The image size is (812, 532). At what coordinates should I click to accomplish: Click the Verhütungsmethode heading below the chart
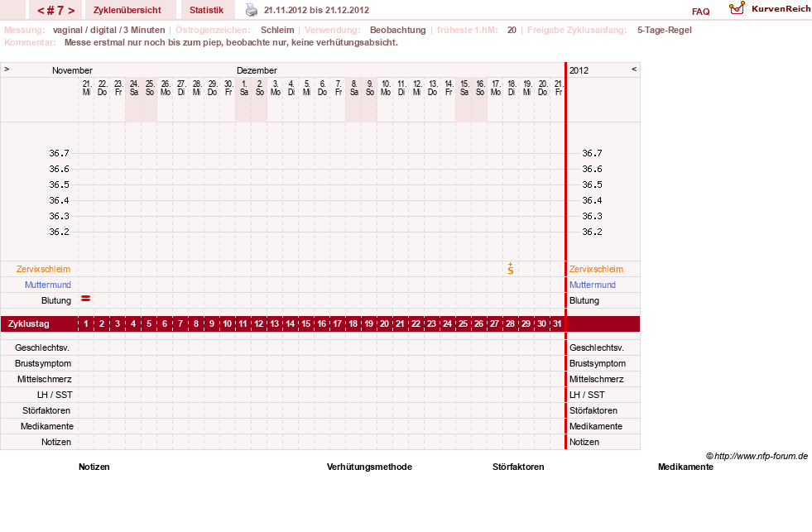pos(369,467)
